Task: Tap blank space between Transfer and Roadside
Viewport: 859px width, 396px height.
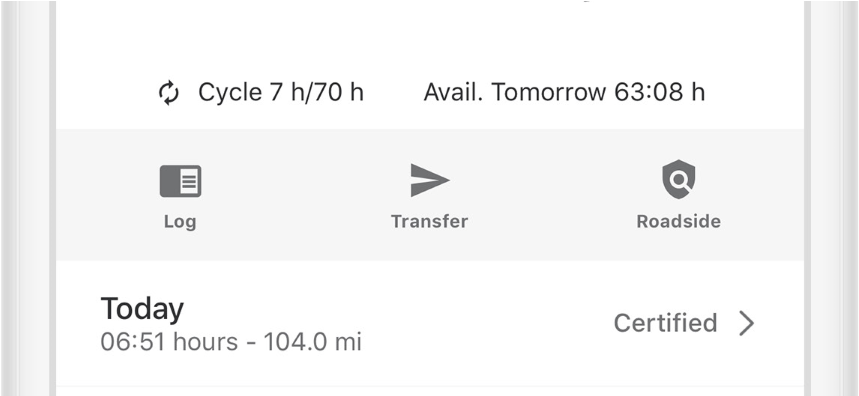Action: pyautogui.click(x=553, y=194)
